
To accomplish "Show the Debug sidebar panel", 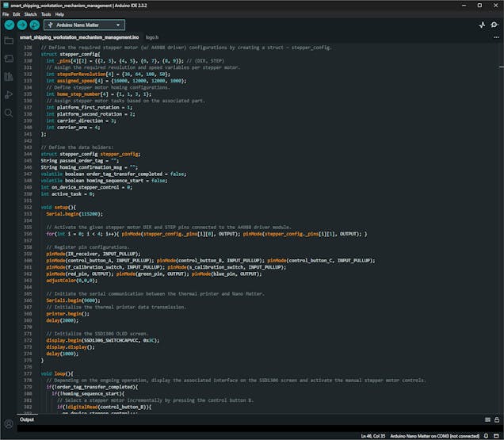I will (9, 95).
